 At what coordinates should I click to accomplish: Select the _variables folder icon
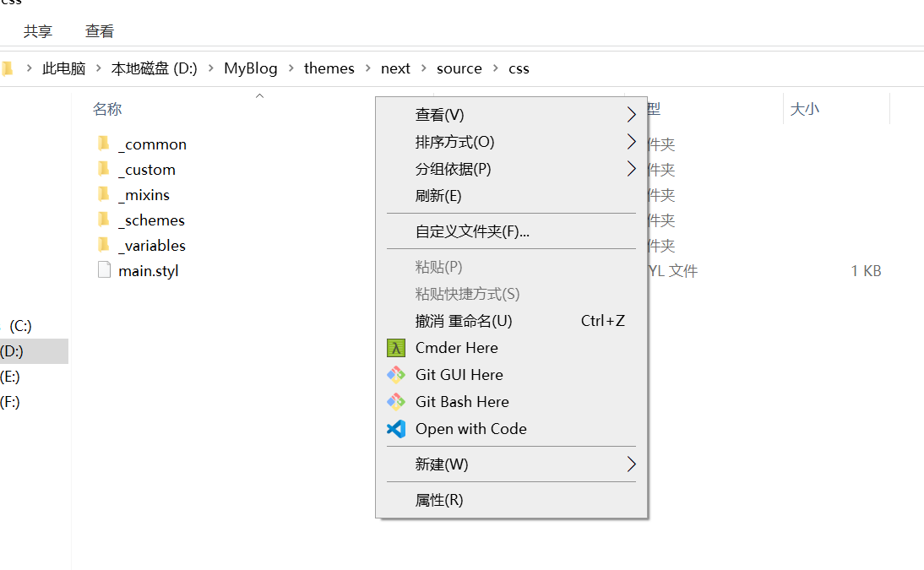[x=104, y=246]
